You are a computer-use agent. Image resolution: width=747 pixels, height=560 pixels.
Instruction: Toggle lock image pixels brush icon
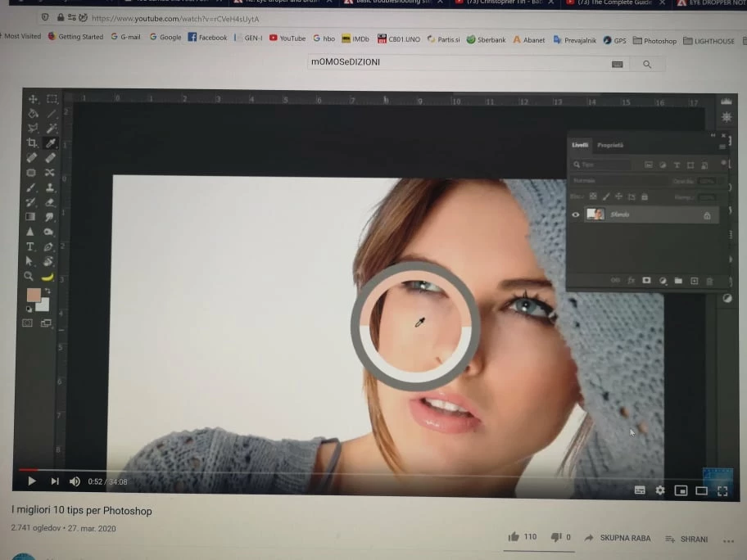pos(606,196)
